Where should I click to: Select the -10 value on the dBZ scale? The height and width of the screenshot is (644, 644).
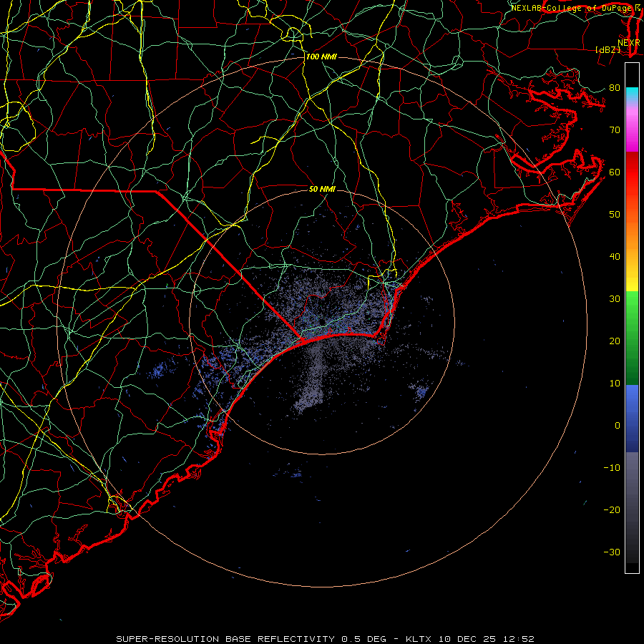pyautogui.click(x=612, y=468)
